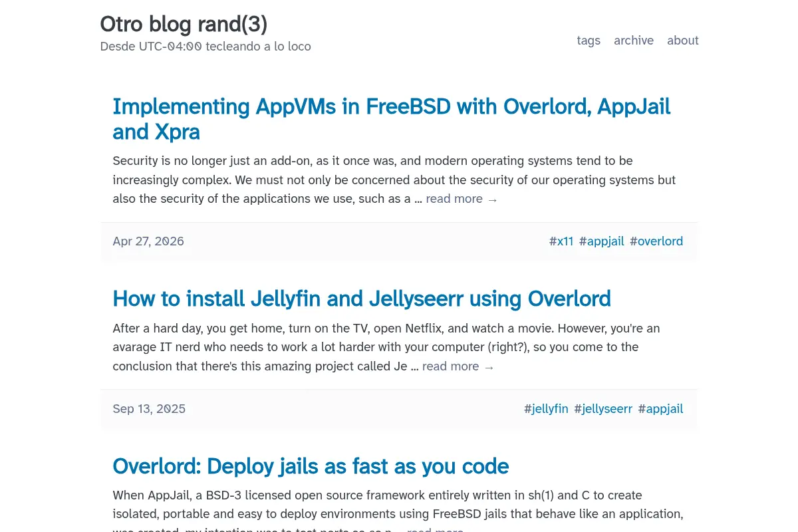Click the 'Sep 13, 2025' post date
Viewport: 798px width, 532px height.
(x=149, y=409)
